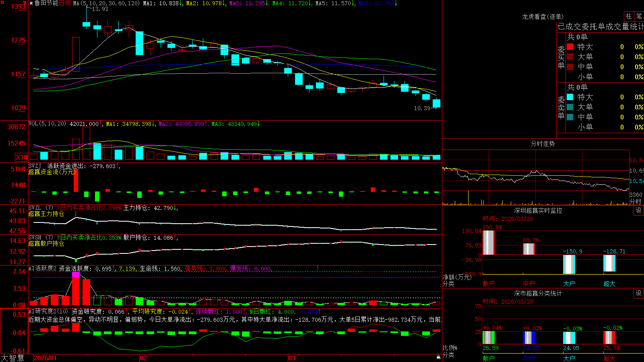Viewport: 644px width, 362px height.
Task: Open 设 settings for 深市超赢分类统计
Action: coord(638,293)
